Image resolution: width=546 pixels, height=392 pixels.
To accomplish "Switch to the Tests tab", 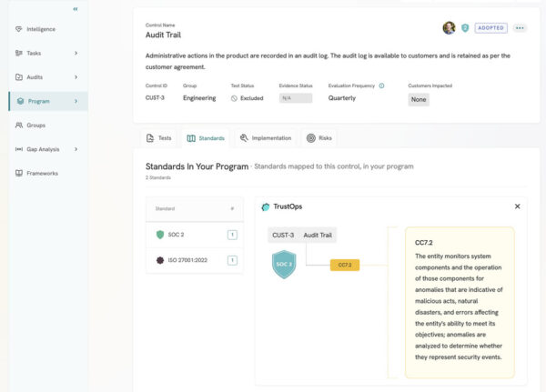I will point(158,138).
